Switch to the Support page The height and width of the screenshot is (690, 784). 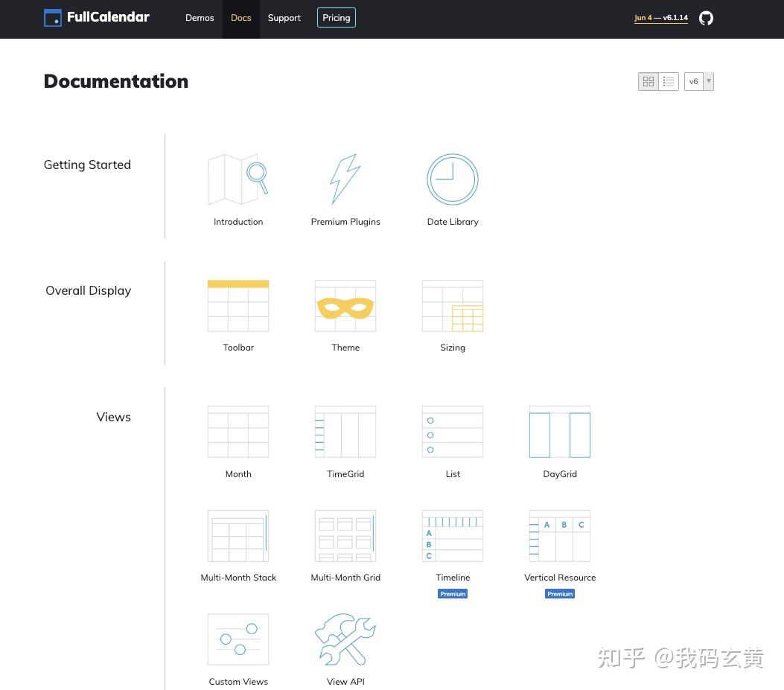click(x=284, y=17)
